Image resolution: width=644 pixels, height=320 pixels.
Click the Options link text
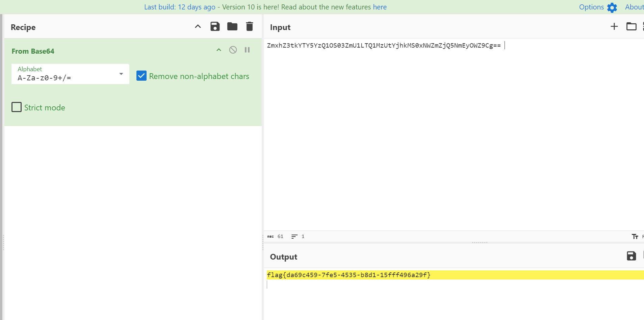pos(591,7)
